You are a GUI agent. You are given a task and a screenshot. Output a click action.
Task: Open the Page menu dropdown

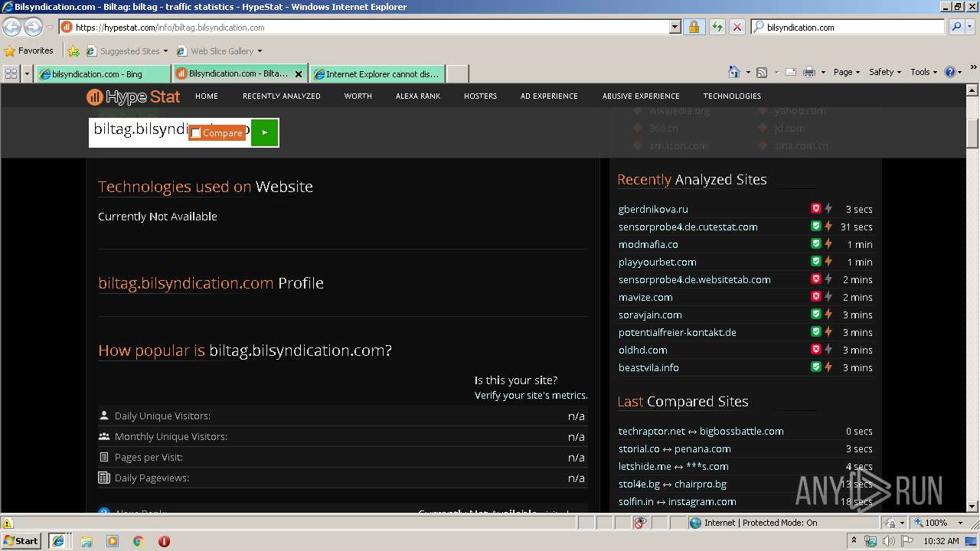click(x=847, y=72)
